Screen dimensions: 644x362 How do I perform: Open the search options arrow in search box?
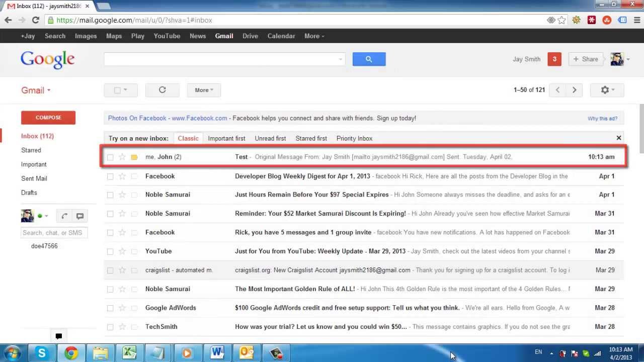coord(341,59)
